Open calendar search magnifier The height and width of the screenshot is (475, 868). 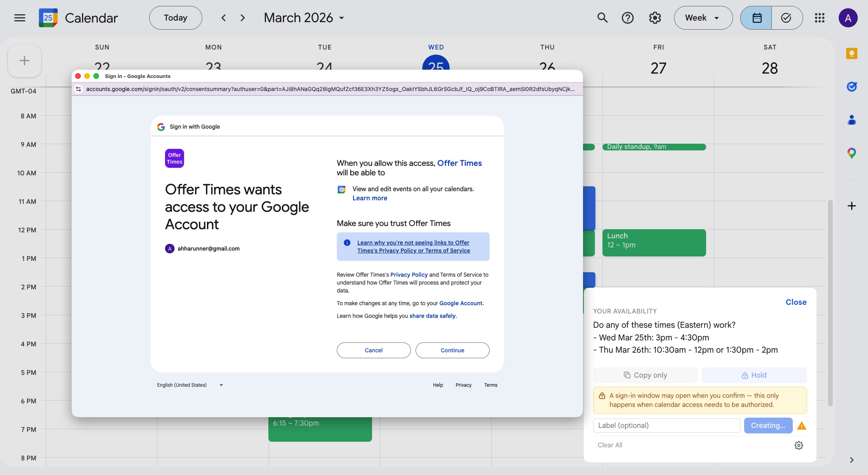602,18
